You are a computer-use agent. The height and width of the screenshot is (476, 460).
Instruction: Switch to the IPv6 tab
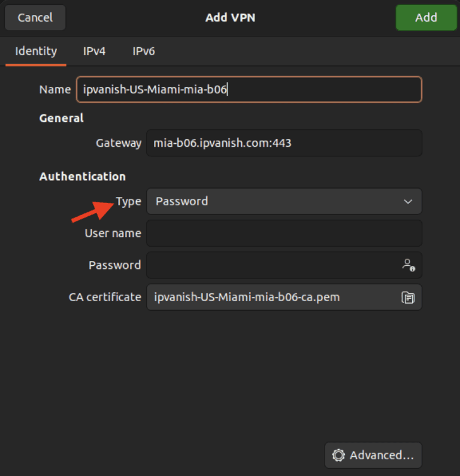(x=144, y=51)
